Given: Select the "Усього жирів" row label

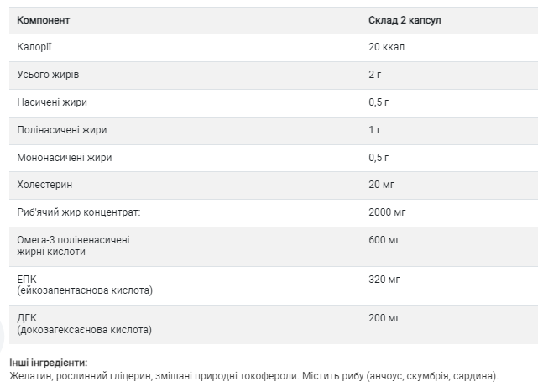Looking at the screenshot, I should point(48,75).
